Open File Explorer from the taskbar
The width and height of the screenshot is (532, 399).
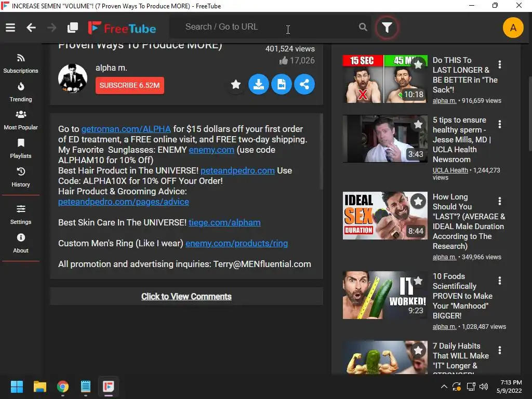coord(39,387)
